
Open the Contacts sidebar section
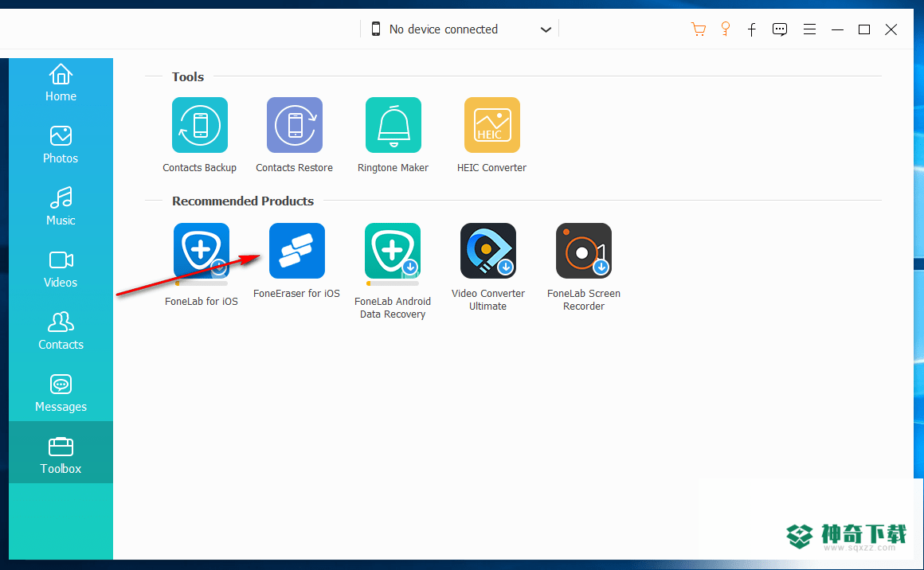[x=61, y=331]
